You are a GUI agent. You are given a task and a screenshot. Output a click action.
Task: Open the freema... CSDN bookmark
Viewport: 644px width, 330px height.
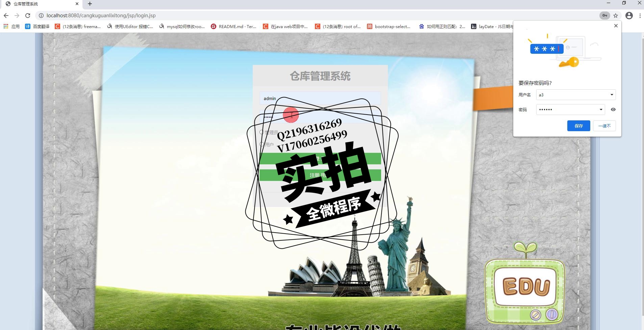point(78,26)
